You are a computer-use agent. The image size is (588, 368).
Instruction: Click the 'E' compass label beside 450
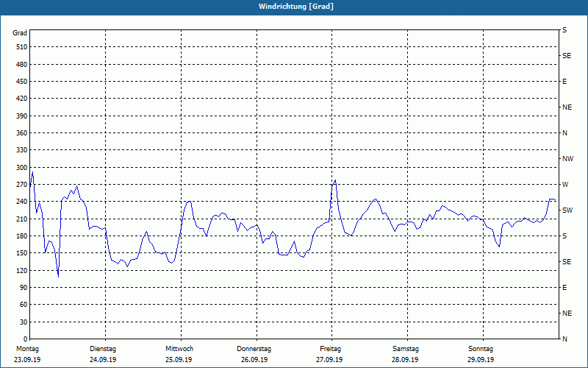[564, 82]
